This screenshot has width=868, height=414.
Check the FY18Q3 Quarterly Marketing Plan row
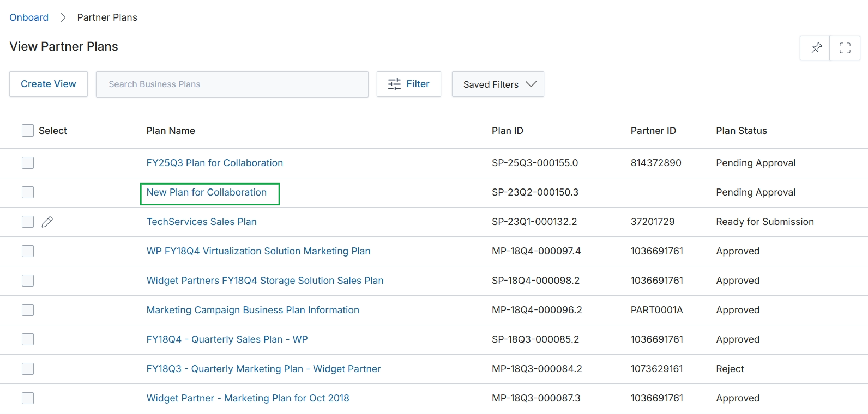click(x=28, y=369)
